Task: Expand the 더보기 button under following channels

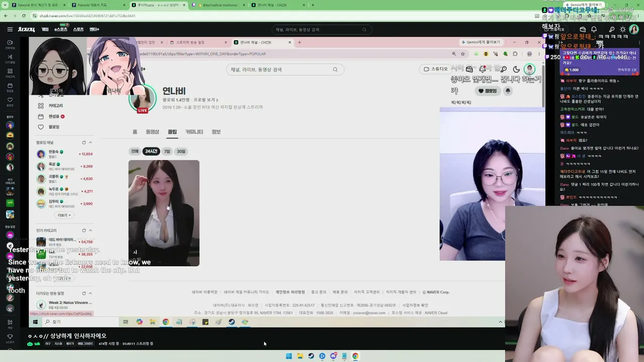Action: [64, 215]
